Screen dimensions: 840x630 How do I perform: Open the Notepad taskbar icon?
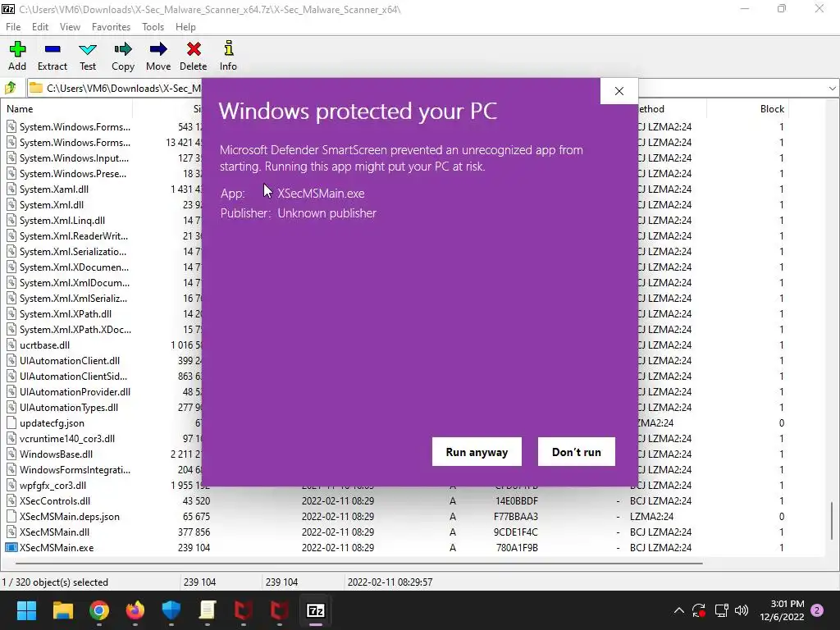(208, 610)
